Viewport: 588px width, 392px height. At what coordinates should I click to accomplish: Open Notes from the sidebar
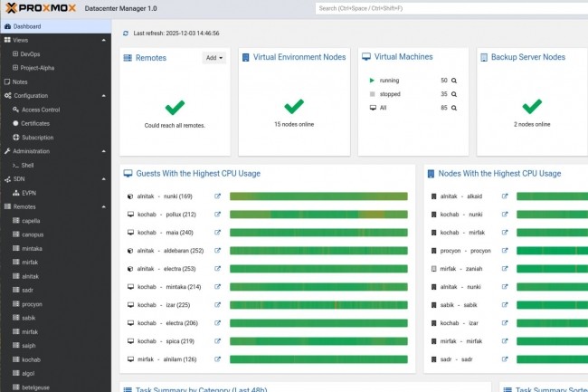21,81
